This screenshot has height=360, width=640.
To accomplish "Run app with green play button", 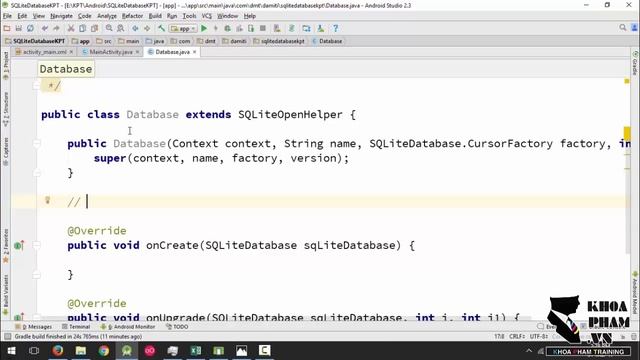I will [x=204, y=28].
